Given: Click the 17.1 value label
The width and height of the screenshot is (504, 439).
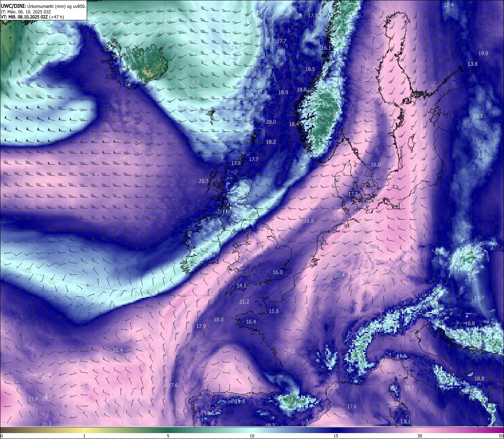Looking at the screenshot, I should 313,16.
